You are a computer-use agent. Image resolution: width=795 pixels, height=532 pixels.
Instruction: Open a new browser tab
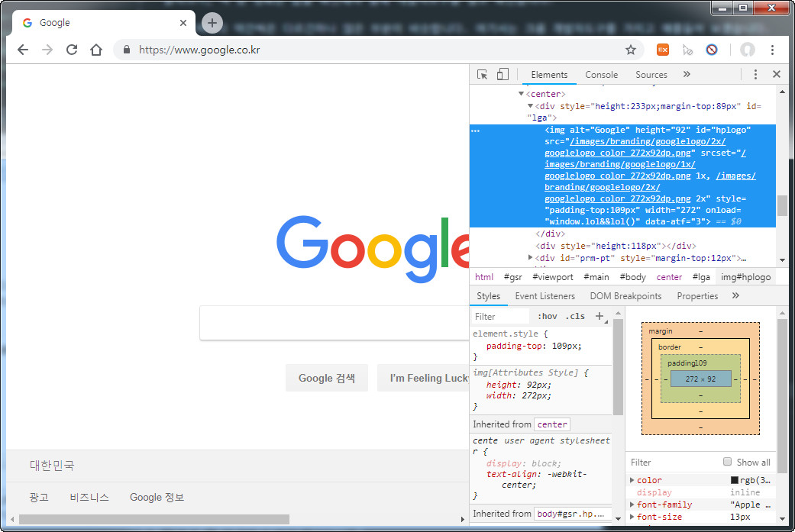pyautogui.click(x=212, y=23)
